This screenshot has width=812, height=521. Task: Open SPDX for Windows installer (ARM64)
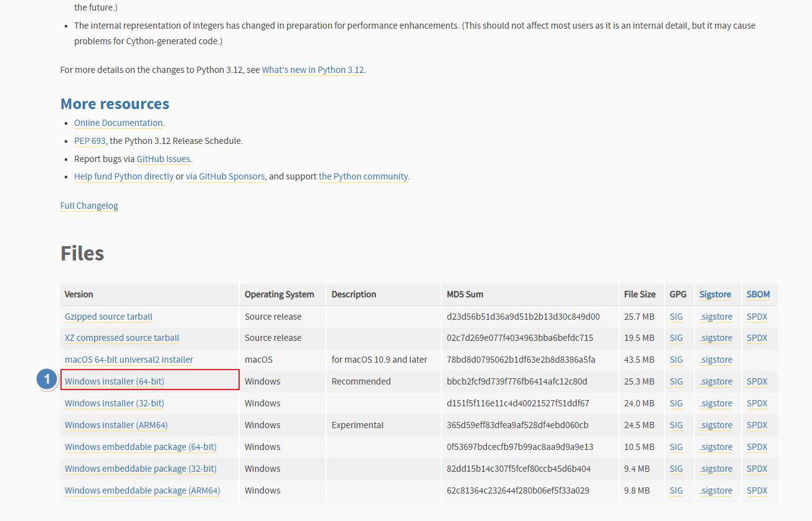point(757,425)
